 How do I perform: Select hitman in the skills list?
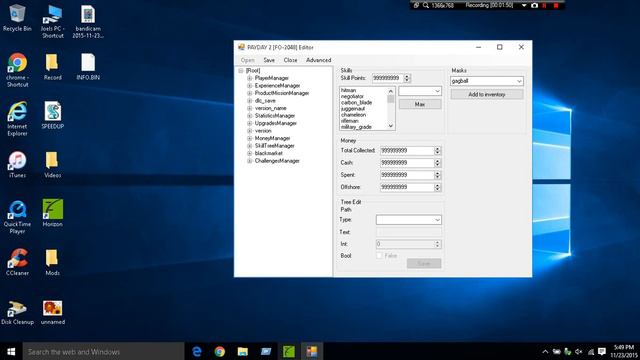[348, 90]
